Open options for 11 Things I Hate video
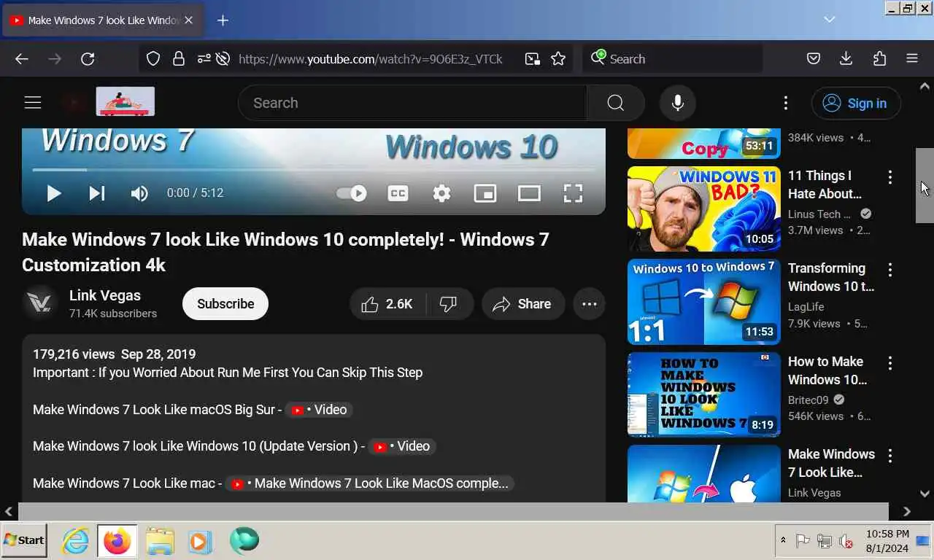The image size is (934, 560). tap(890, 177)
